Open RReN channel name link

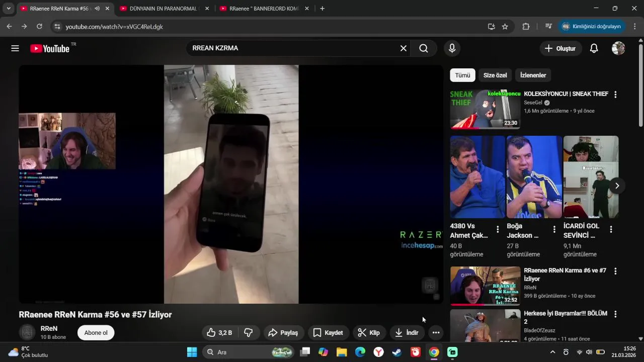(49, 328)
